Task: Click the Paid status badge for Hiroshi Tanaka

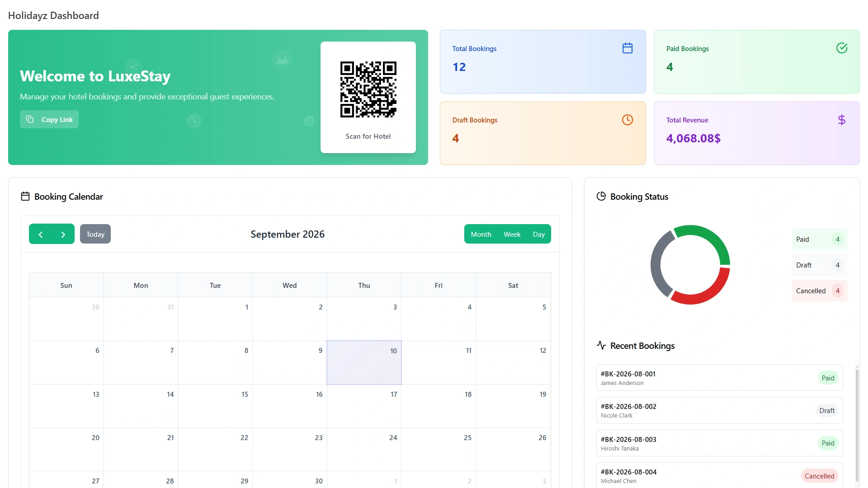Action: point(828,443)
